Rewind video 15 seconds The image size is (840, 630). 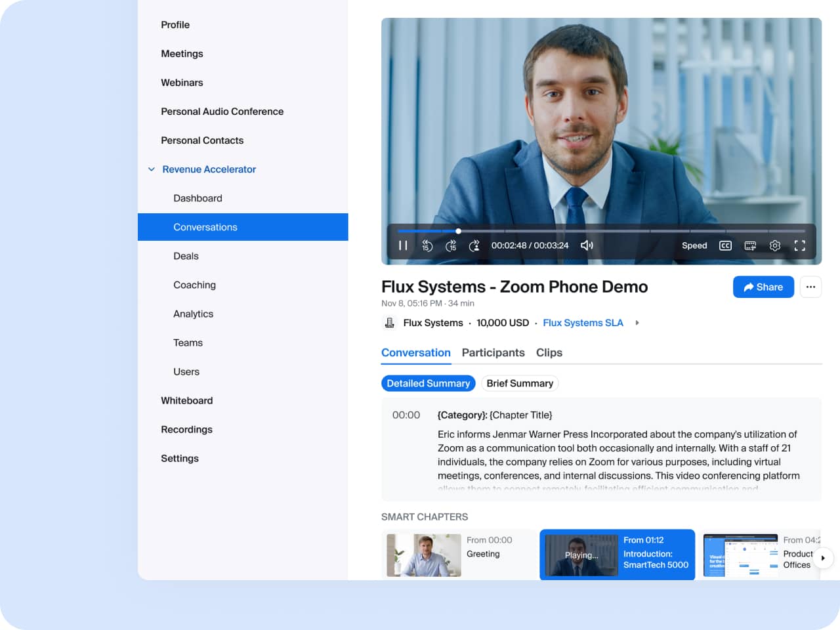point(427,245)
